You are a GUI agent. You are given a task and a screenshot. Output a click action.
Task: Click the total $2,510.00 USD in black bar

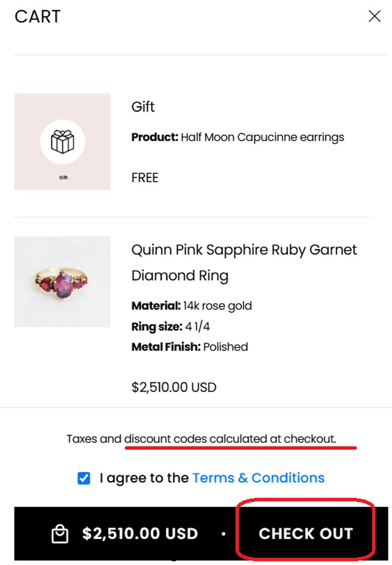(x=140, y=534)
